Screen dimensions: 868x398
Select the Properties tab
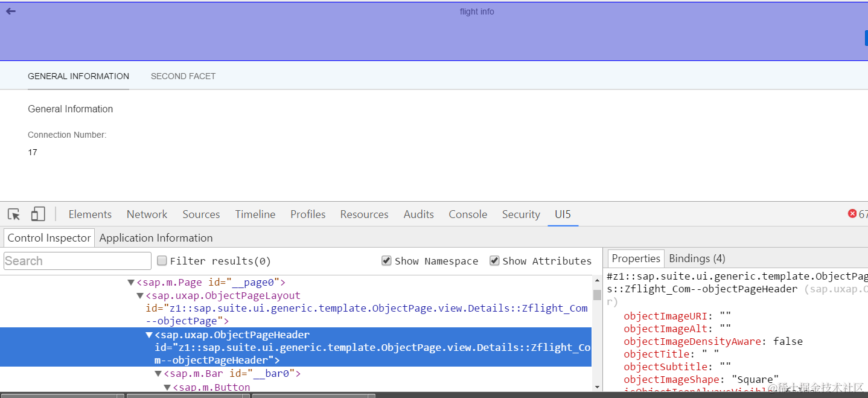[636, 258]
